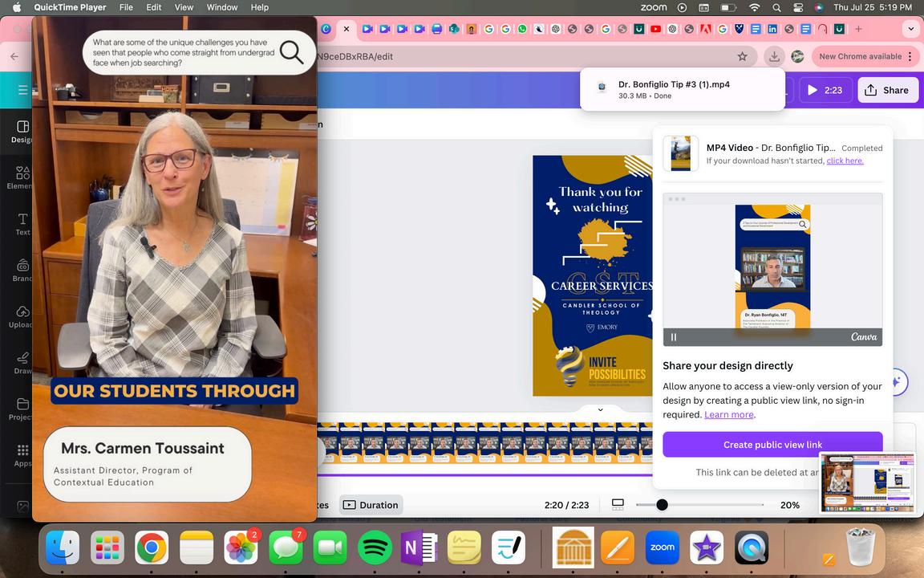Open Zoom app from the Dock
This screenshot has width=924, height=578.
663,548
